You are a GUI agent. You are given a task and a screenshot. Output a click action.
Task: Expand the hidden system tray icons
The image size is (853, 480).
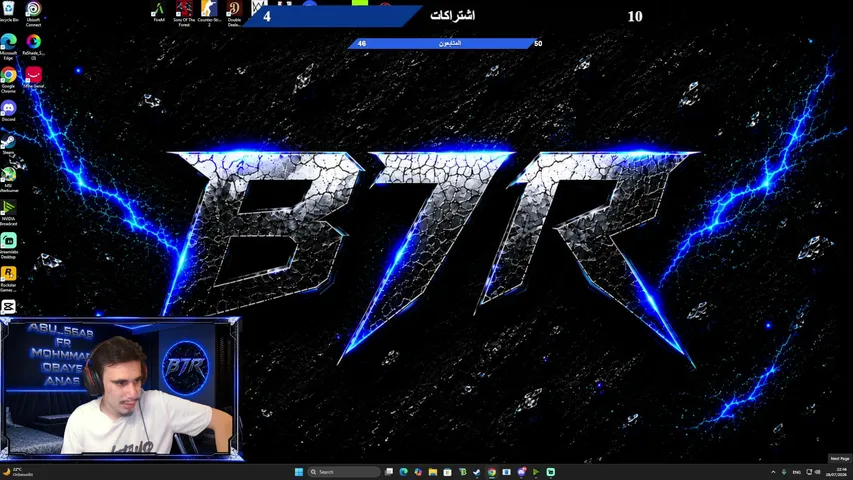click(x=773, y=472)
